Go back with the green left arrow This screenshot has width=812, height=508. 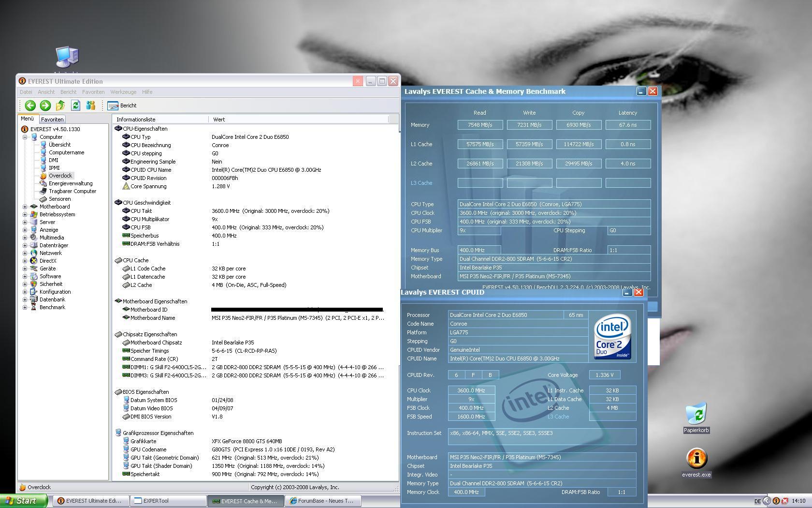tap(30, 105)
